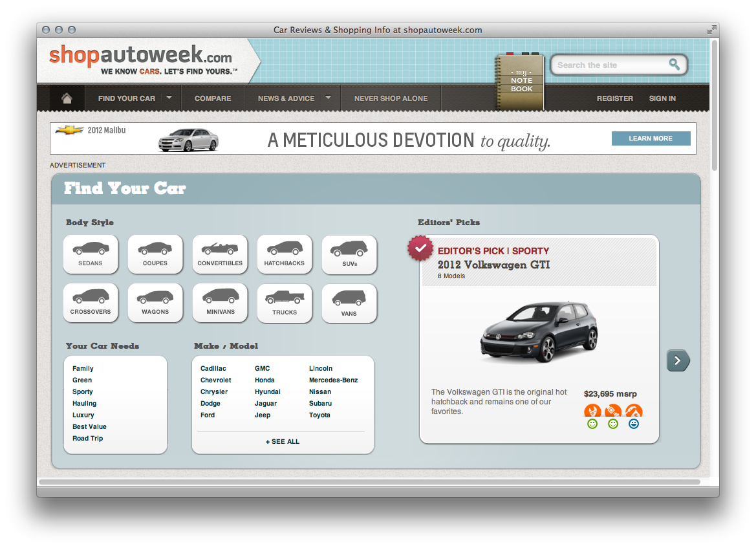
Task: Open the Toyota make link
Action: pyautogui.click(x=319, y=415)
